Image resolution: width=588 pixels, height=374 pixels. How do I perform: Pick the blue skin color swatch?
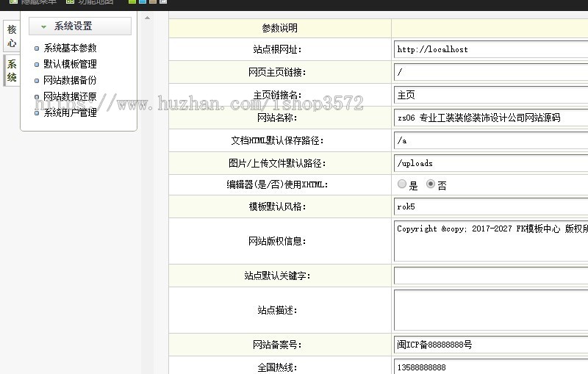click(143, 1)
